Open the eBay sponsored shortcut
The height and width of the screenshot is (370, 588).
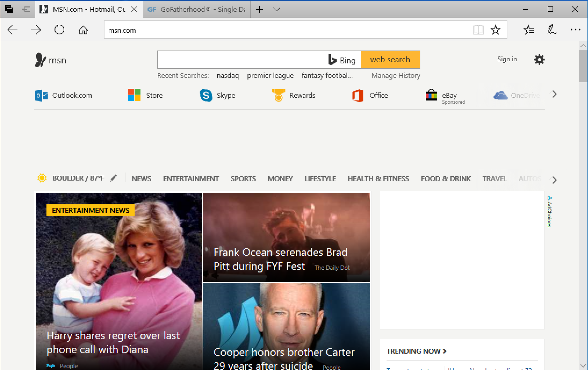coord(445,96)
